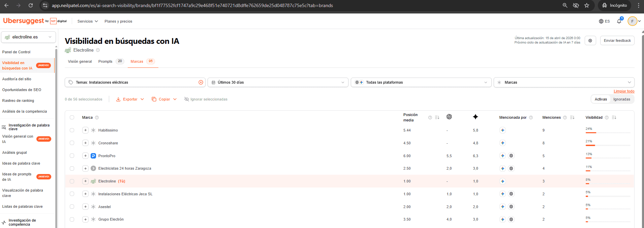Click the settings gear beside Enviar feedback

click(590, 40)
